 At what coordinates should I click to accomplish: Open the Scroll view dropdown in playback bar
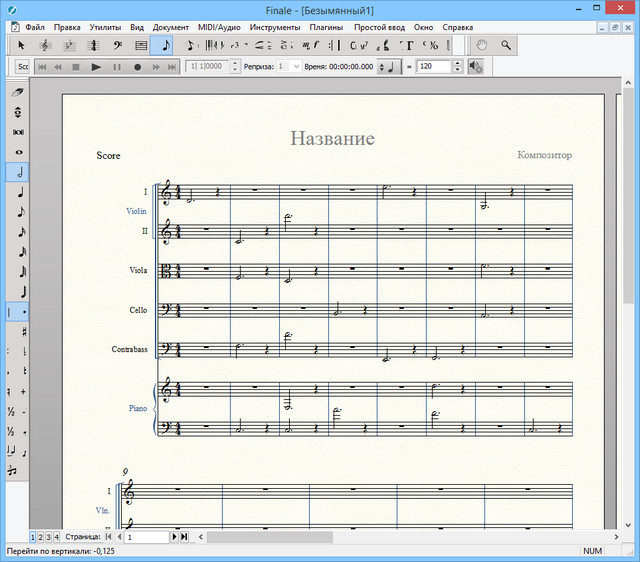pyautogui.click(x=22, y=67)
